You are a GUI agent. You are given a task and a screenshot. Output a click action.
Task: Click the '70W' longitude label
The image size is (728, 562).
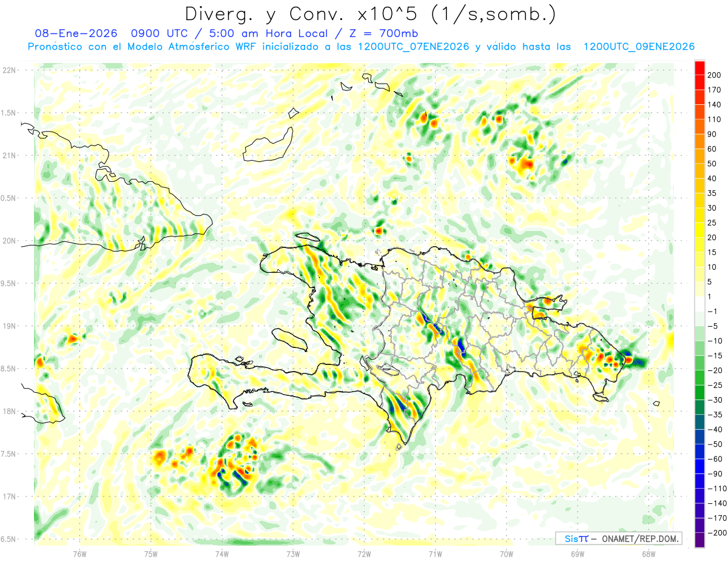click(507, 553)
